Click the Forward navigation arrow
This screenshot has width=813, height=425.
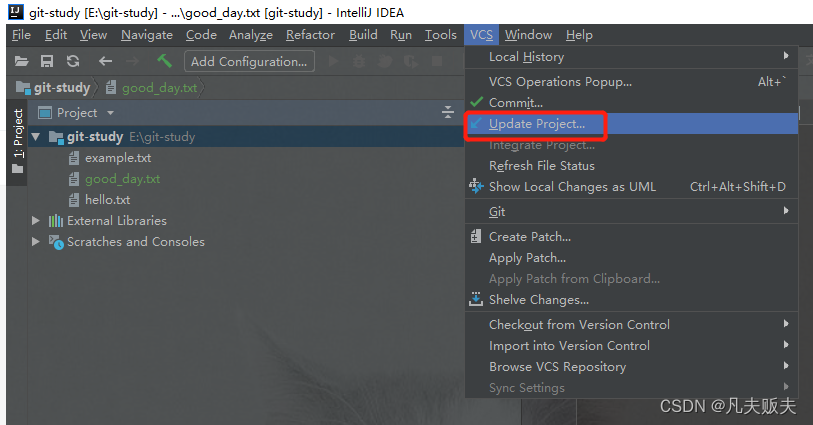(133, 61)
